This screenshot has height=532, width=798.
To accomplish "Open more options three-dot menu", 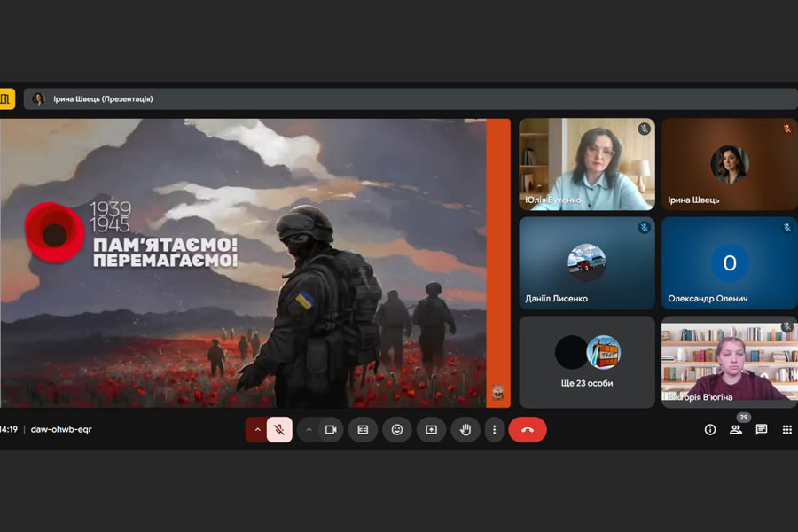I will [494, 430].
